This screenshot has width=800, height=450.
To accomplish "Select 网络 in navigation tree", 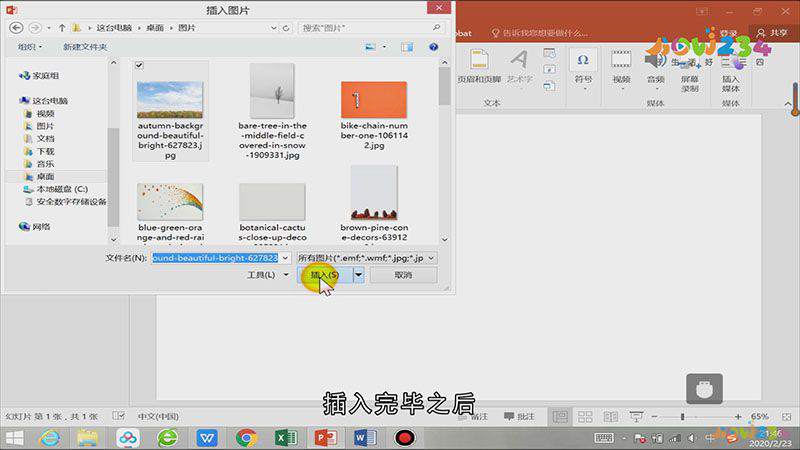I will click(35, 227).
